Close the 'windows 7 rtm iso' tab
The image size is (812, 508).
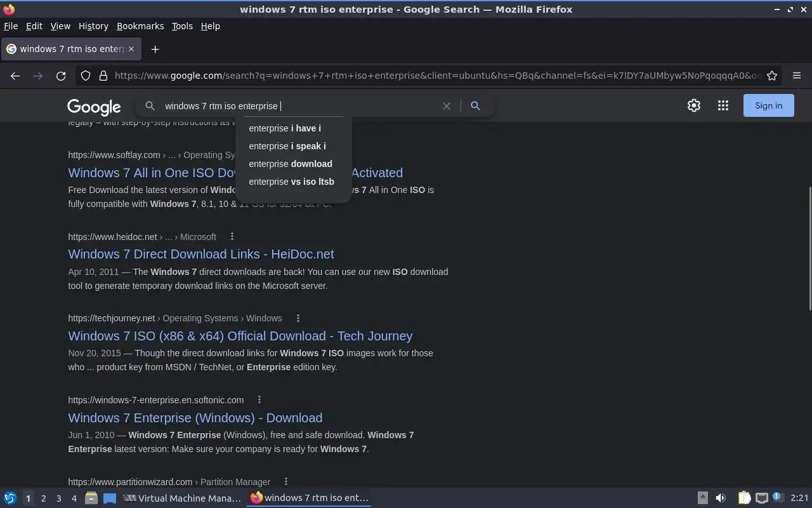[131, 49]
